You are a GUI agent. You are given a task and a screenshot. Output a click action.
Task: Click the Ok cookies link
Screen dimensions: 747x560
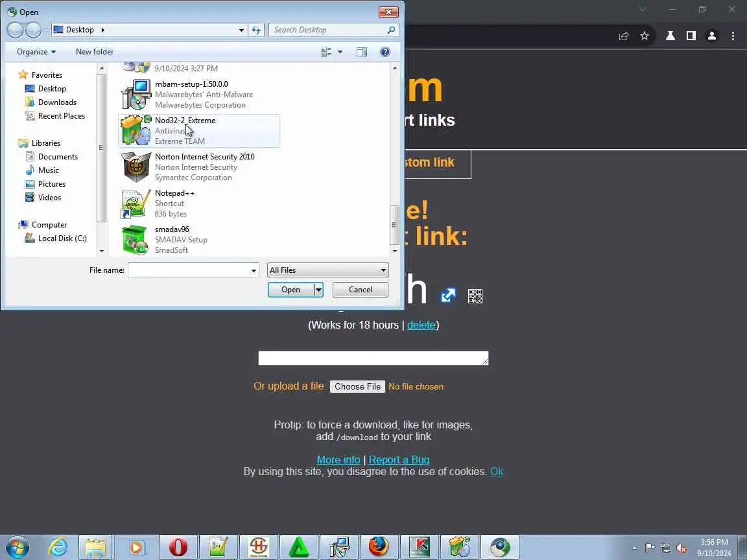(497, 472)
